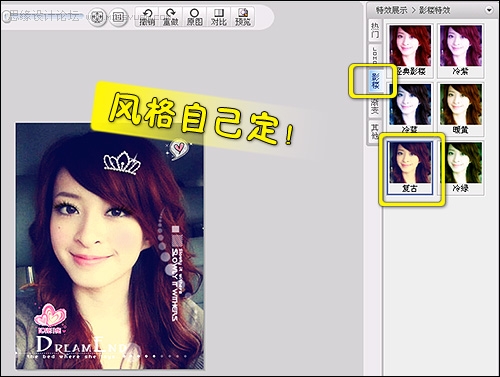Expand the effects panel dropdown arrow
Image resolution: width=500 pixels, height=377 pixels.
point(489,10)
